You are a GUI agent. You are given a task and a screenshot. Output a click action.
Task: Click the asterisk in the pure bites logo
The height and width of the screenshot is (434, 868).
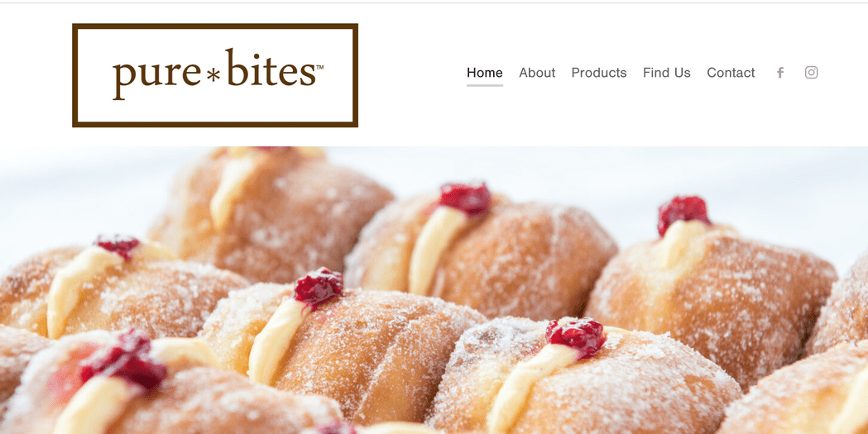click(x=213, y=76)
